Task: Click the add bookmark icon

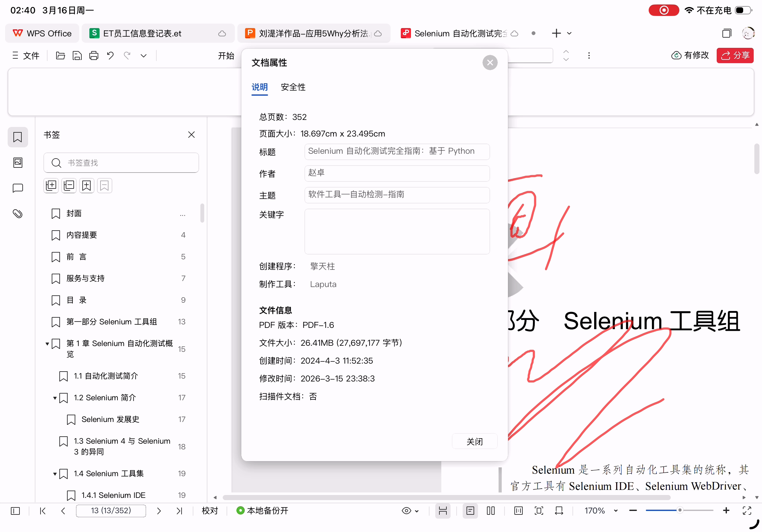Action: coord(86,185)
